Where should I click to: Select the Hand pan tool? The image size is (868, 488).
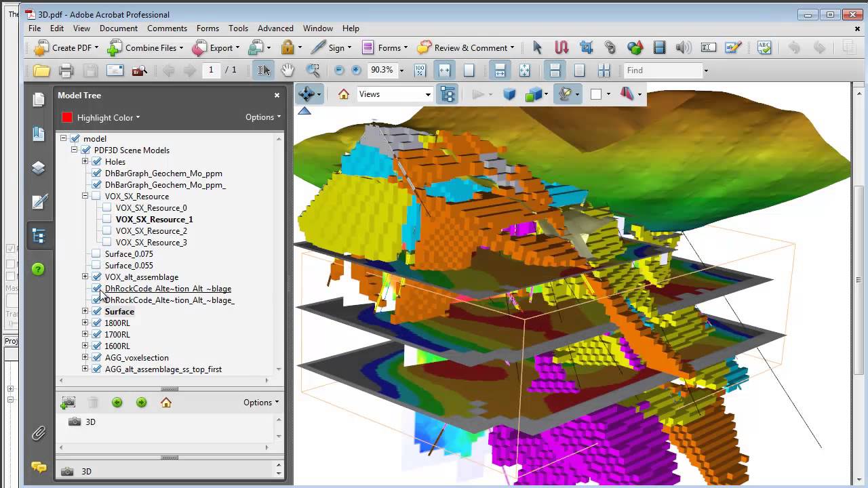click(288, 70)
